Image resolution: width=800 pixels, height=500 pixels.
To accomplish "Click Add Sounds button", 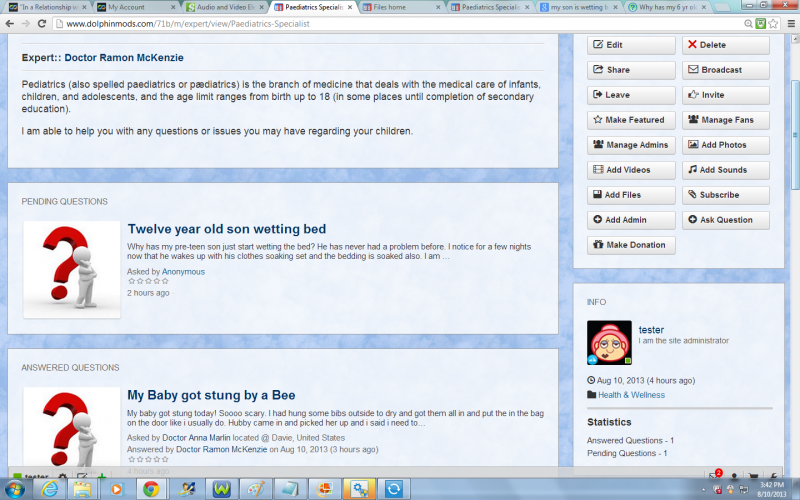I will tap(726, 170).
